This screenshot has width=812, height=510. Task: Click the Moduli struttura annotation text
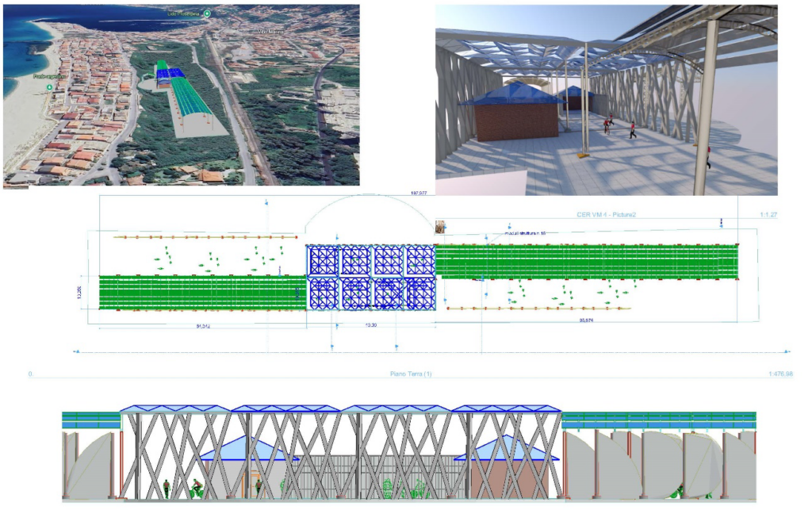(x=526, y=234)
